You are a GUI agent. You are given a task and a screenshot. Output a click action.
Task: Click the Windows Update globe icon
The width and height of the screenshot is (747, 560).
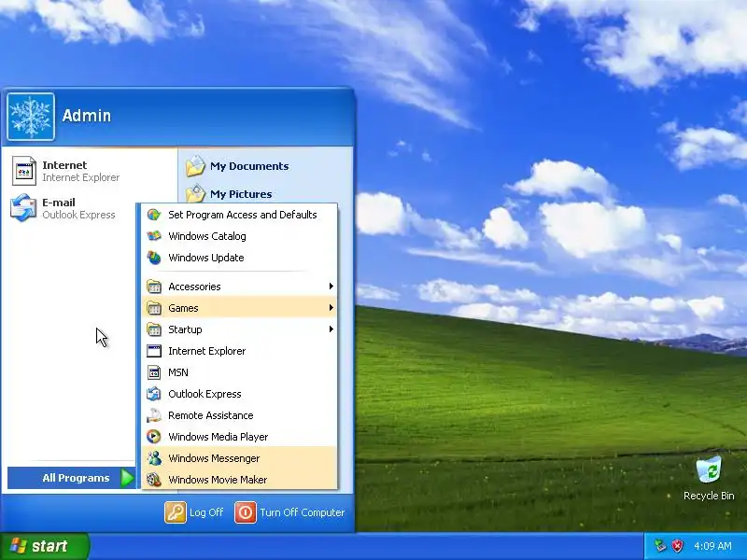[153, 258]
